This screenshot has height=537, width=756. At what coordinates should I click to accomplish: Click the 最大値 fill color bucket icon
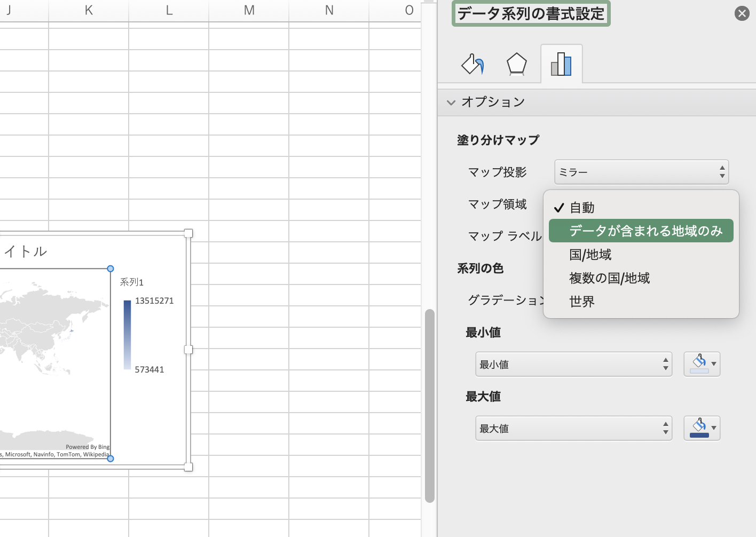click(699, 428)
